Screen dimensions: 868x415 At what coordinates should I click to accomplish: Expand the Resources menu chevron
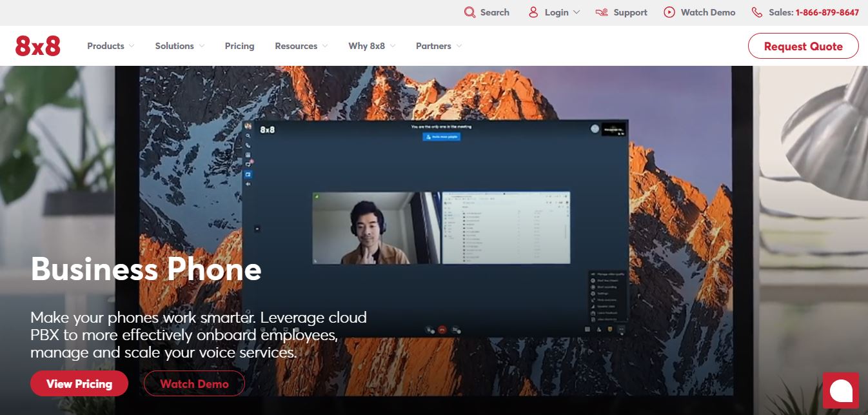325,46
